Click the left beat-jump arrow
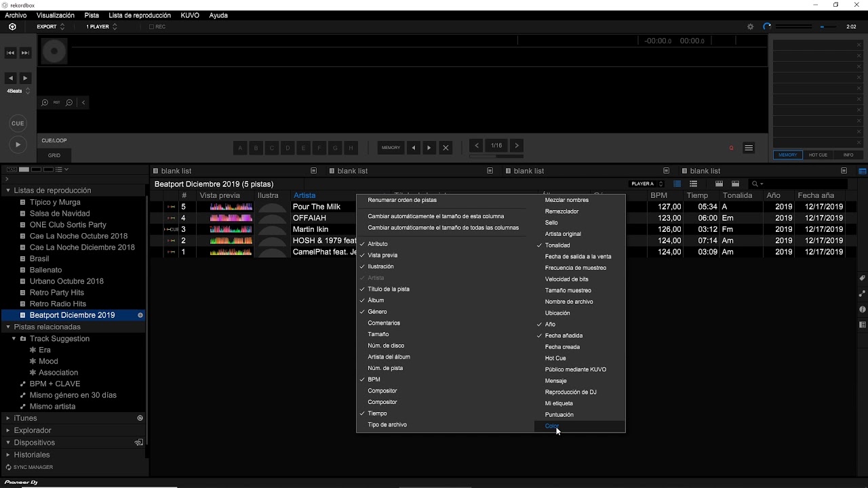Screen dimensions: 868x488 pos(11,79)
